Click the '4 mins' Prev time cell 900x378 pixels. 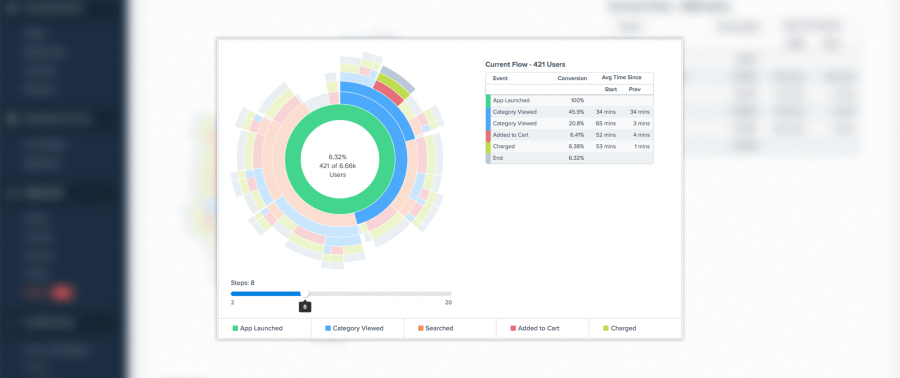pyautogui.click(x=640, y=135)
